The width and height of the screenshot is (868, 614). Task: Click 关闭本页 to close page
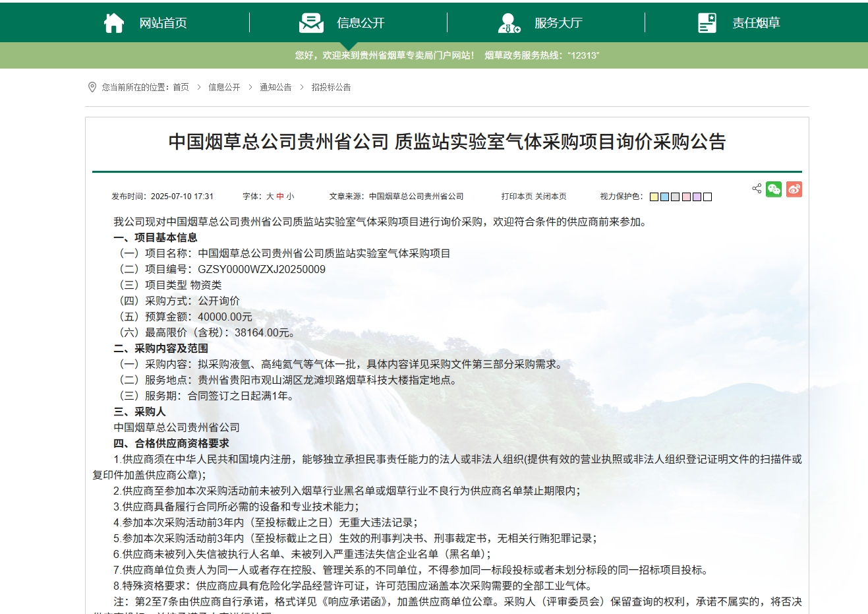point(550,197)
